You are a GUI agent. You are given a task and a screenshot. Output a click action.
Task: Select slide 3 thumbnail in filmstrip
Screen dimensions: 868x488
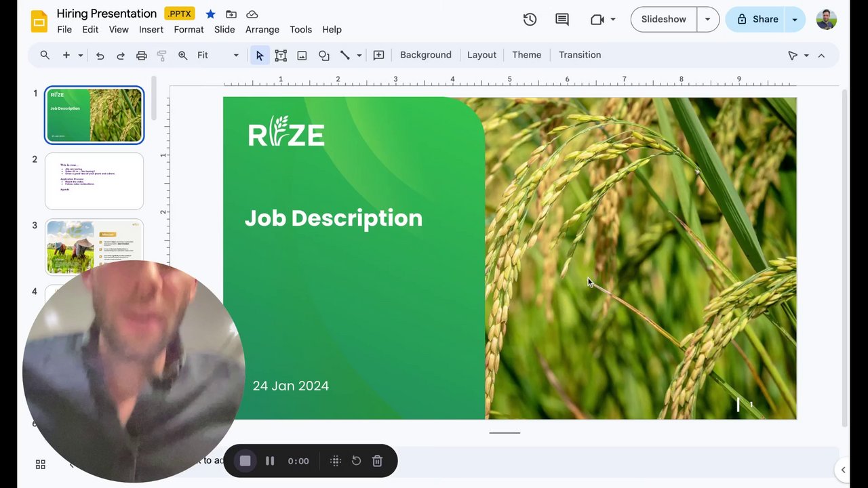coord(94,247)
